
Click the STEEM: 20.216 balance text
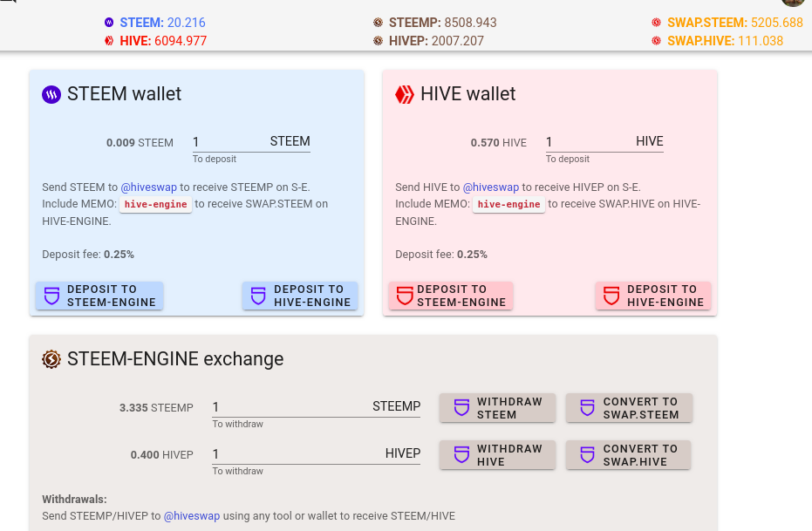(x=162, y=23)
